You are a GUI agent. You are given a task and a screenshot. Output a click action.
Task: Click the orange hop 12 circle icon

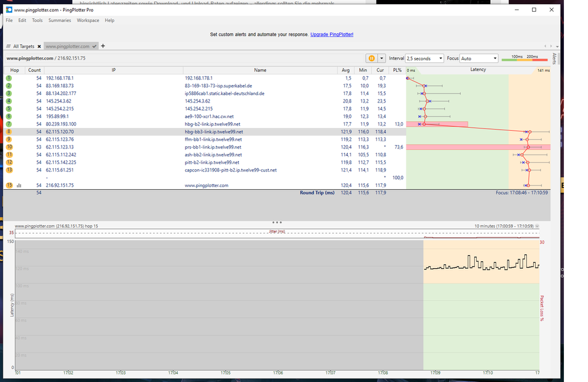9,162
